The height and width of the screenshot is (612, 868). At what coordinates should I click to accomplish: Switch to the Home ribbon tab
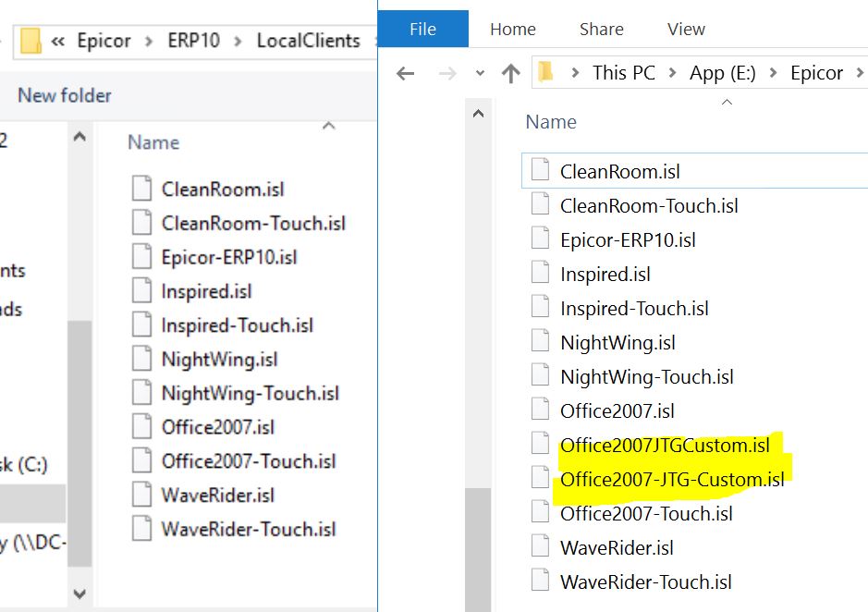click(513, 29)
